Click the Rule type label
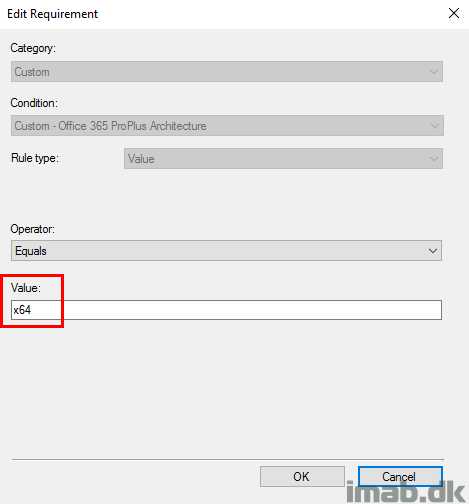 [x=35, y=158]
